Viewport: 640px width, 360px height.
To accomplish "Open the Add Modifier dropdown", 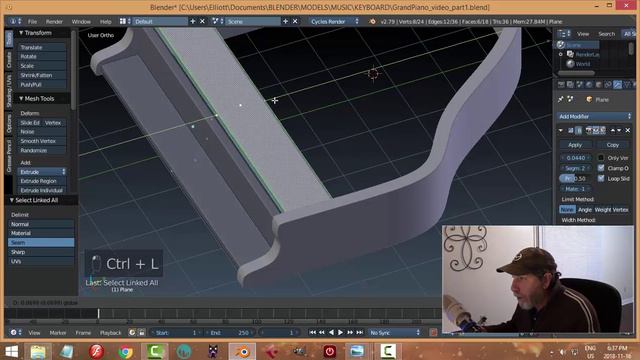I will pos(594,116).
